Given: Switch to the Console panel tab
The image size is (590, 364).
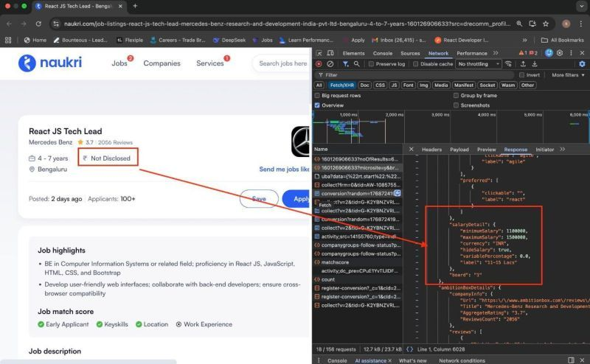Looking at the screenshot, I should pyautogui.click(x=383, y=53).
